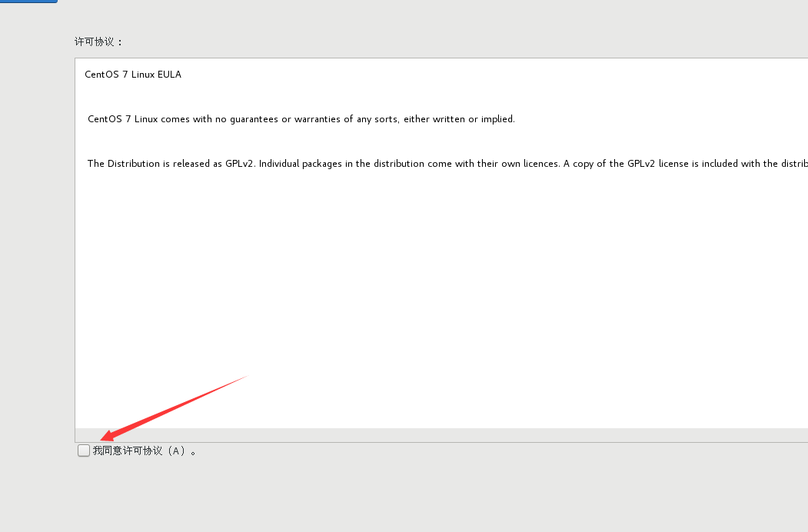Screen dimensions: 808x532
Task: Click the first 'GPLv2' word in paragraph
Action: [240, 164]
